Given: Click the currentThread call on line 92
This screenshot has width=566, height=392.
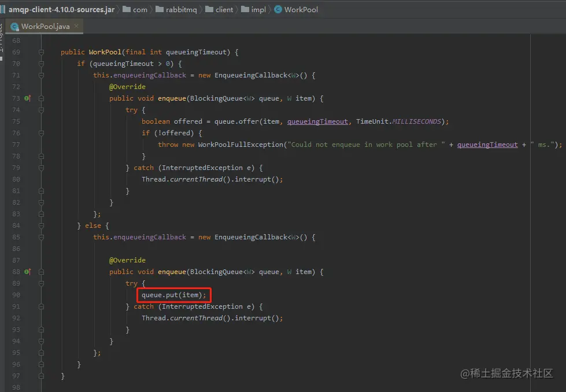Looking at the screenshot, I should pyautogui.click(x=196, y=318).
